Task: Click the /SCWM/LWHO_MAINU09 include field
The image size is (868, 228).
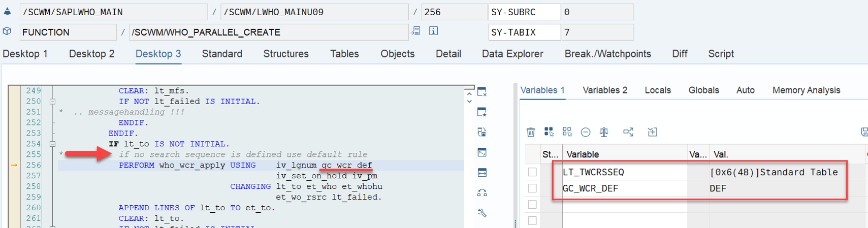Action: pos(314,12)
